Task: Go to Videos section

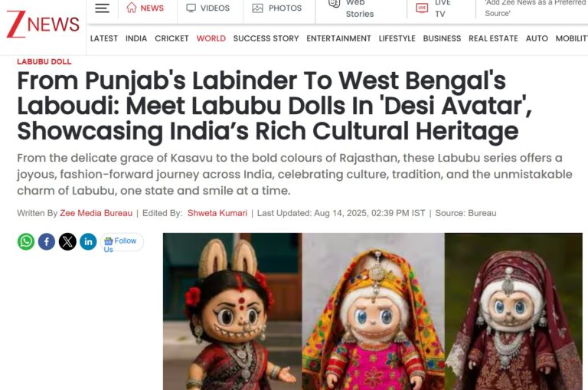Action: pyautogui.click(x=208, y=8)
